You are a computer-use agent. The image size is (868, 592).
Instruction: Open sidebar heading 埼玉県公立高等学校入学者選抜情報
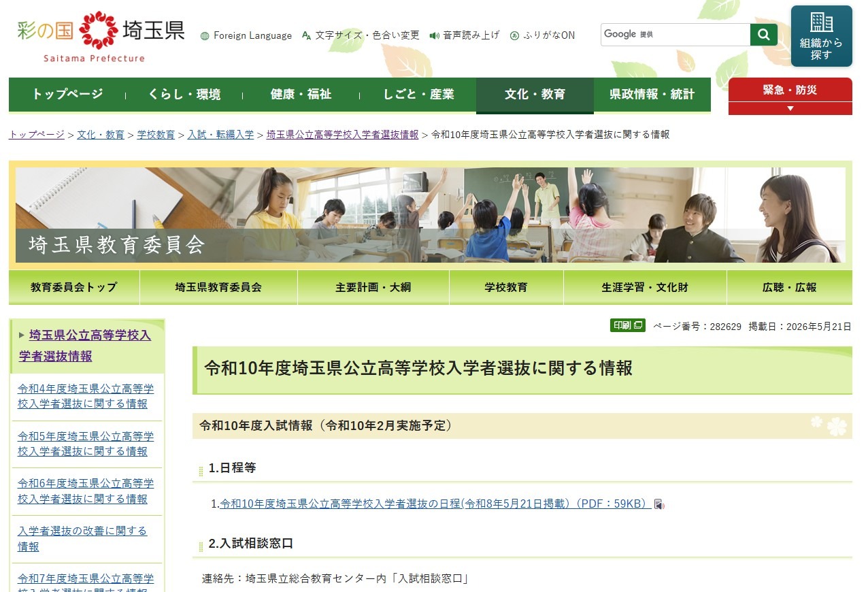point(85,346)
